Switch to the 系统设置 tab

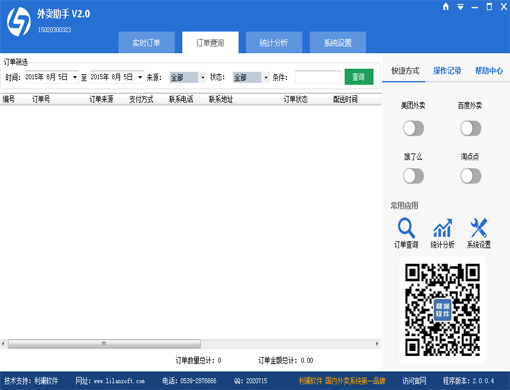[x=338, y=43]
